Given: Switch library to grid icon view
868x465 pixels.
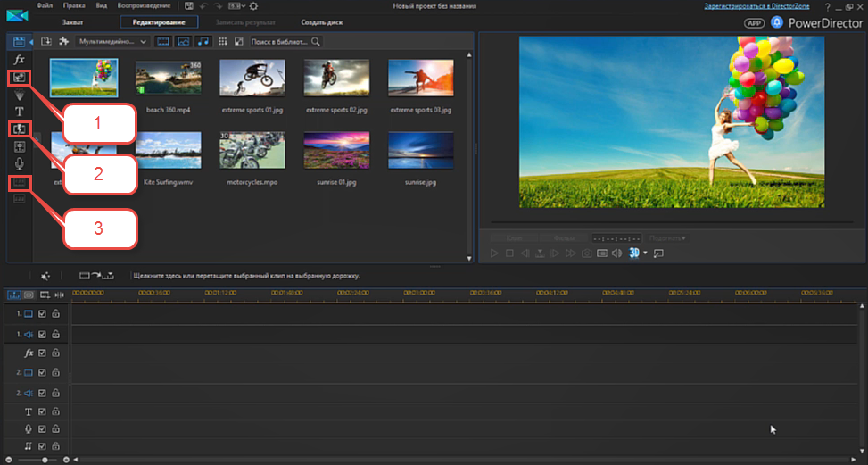Looking at the screenshot, I should click(222, 41).
